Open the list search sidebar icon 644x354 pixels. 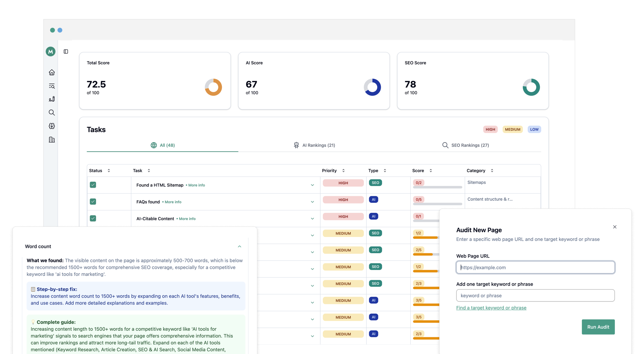52,86
